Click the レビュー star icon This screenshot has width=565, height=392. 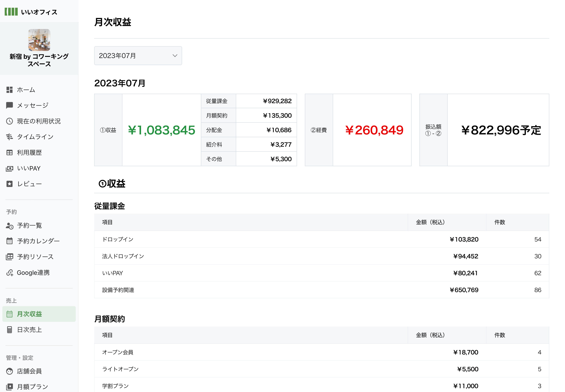click(9, 184)
